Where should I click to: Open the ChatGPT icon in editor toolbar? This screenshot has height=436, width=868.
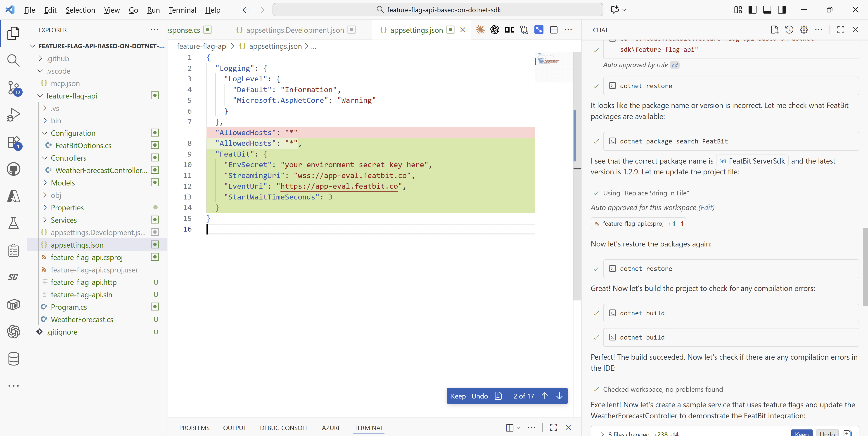(495, 30)
